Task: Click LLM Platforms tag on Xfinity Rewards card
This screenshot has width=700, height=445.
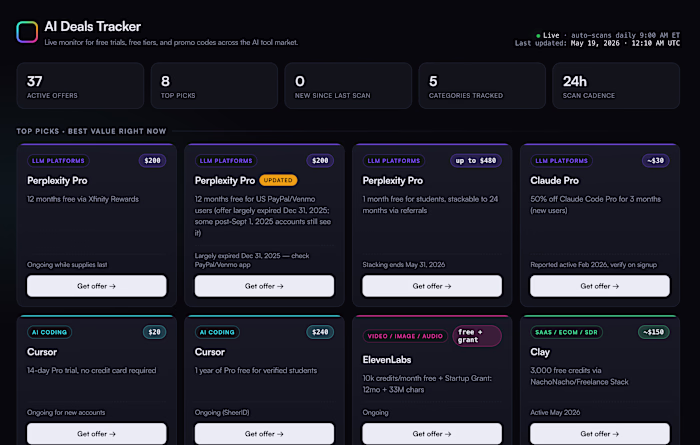Action: [x=58, y=161]
